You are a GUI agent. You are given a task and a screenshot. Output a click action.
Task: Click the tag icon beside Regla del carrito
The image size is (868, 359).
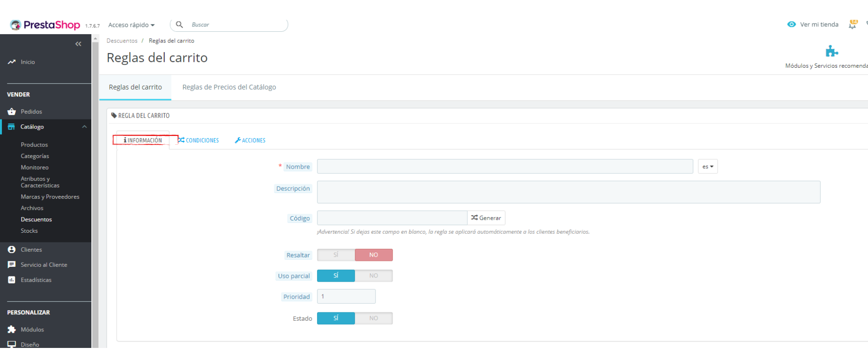pyautogui.click(x=114, y=115)
